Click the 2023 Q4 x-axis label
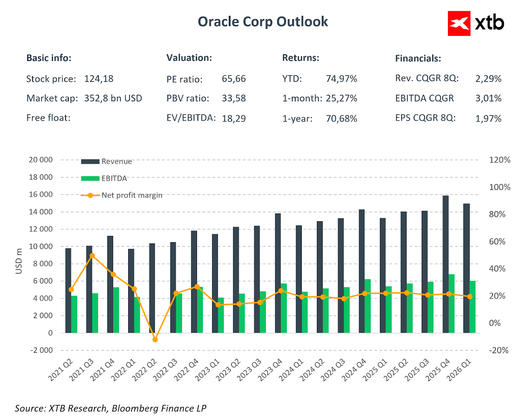This screenshot has height=420, width=526. coord(271,369)
